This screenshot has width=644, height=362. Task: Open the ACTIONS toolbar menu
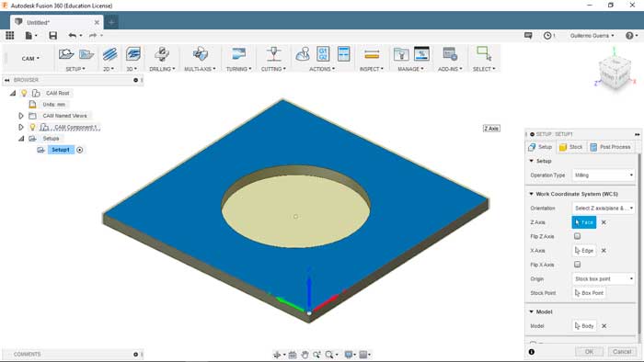tap(322, 69)
